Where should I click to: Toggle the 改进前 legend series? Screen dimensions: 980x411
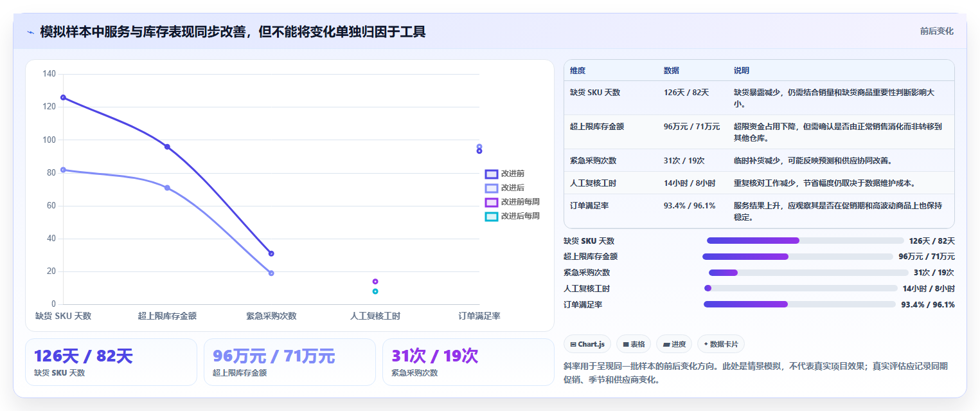coord(504,174)
